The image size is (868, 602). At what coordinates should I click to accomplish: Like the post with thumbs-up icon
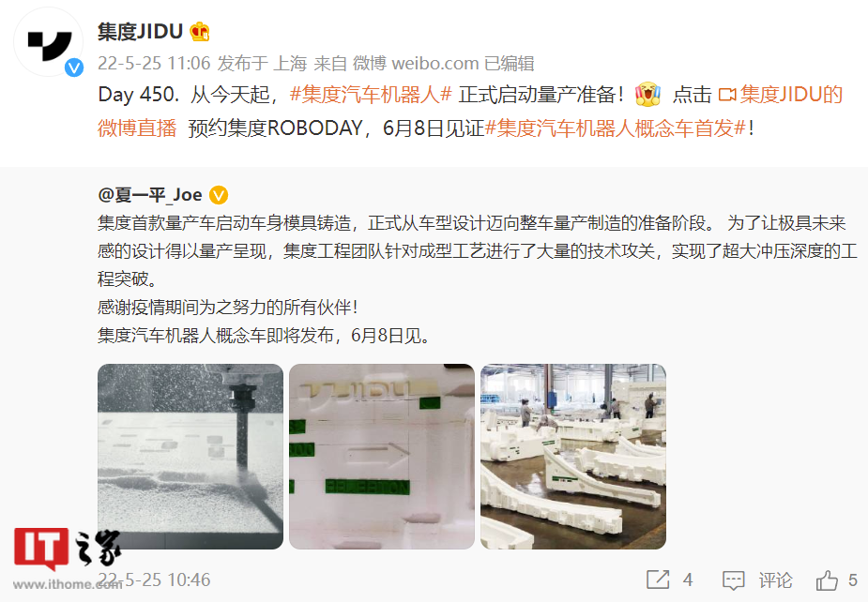(x=827, y=579)
